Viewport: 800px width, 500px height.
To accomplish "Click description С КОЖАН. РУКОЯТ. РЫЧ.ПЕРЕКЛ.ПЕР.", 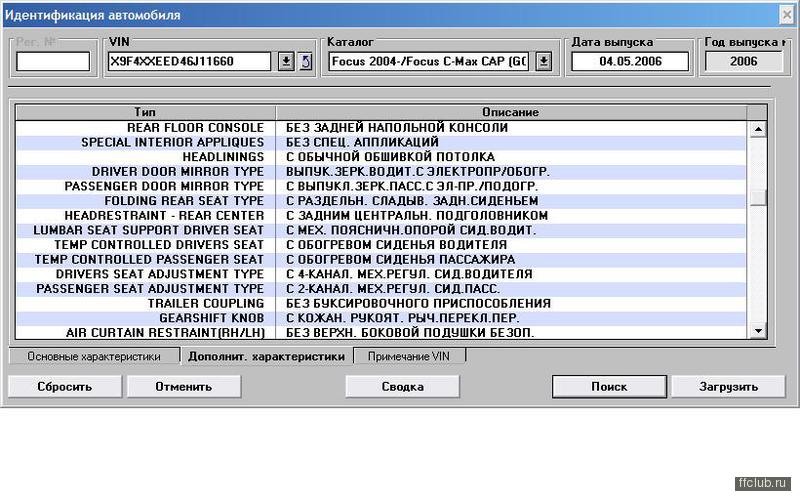I will coord(403,318).
